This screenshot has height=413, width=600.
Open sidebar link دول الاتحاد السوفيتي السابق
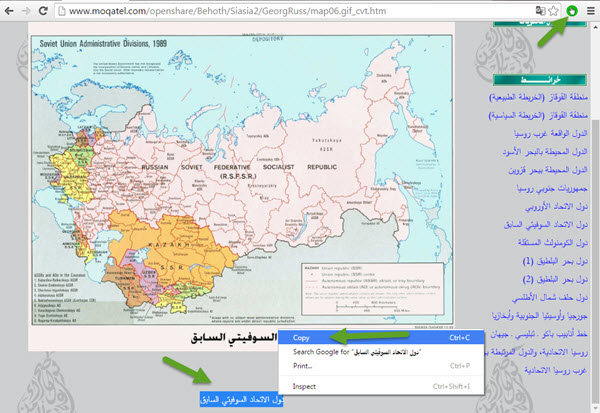pyautogui.click(x=546, y=224)
